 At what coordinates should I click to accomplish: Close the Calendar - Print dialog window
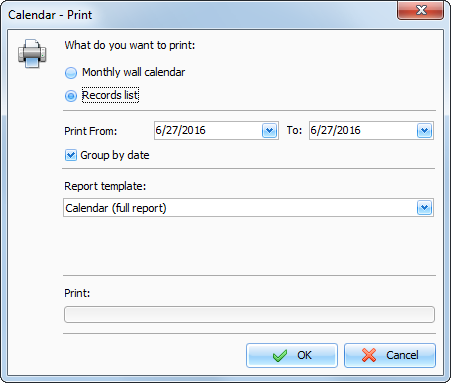[420, 10]
